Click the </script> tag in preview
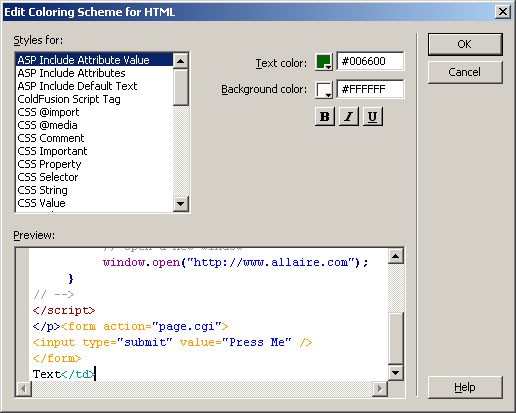Screen dimensions: 516x413 click(64, 310)
